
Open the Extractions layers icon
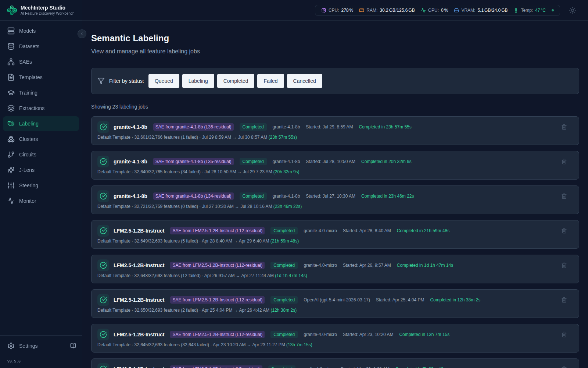point(11,108)
